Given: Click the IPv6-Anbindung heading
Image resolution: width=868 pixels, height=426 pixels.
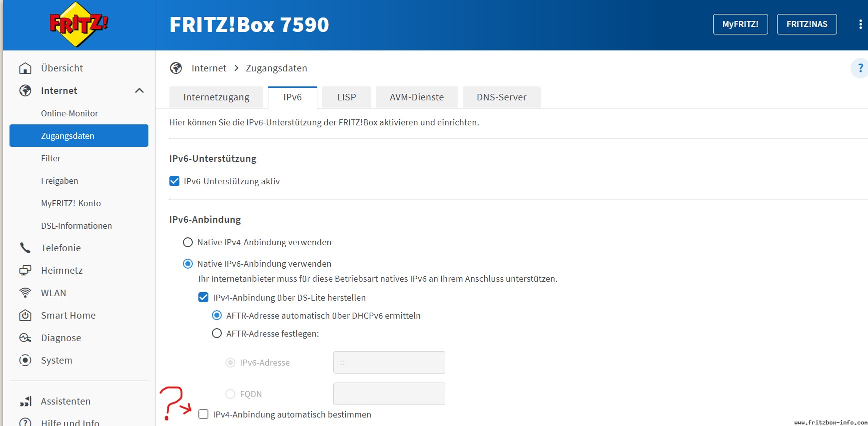Looking at the screenshot, I should [205, 220].
